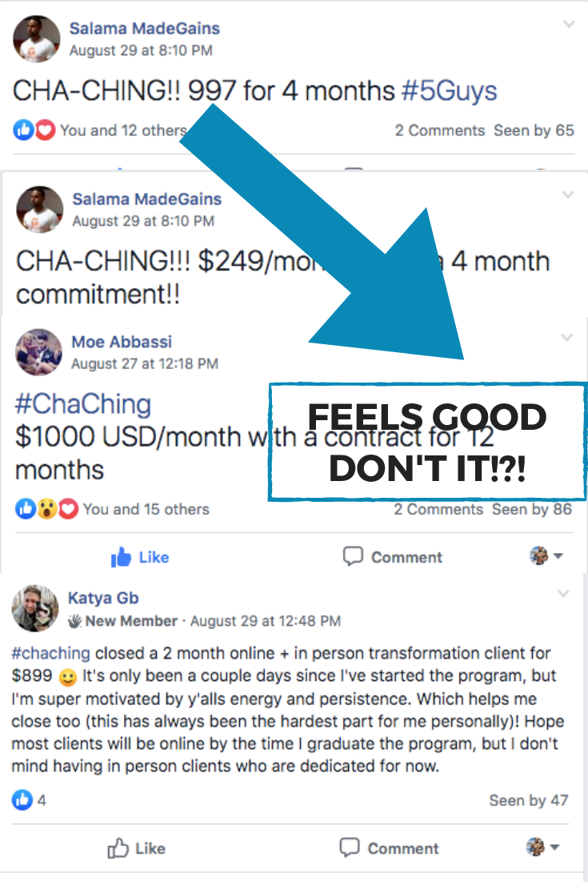Image resolution: width=588 pixels, height=882 pixels.
Task: Click the #5Guys hashtag link
Action: click(449, 91)
